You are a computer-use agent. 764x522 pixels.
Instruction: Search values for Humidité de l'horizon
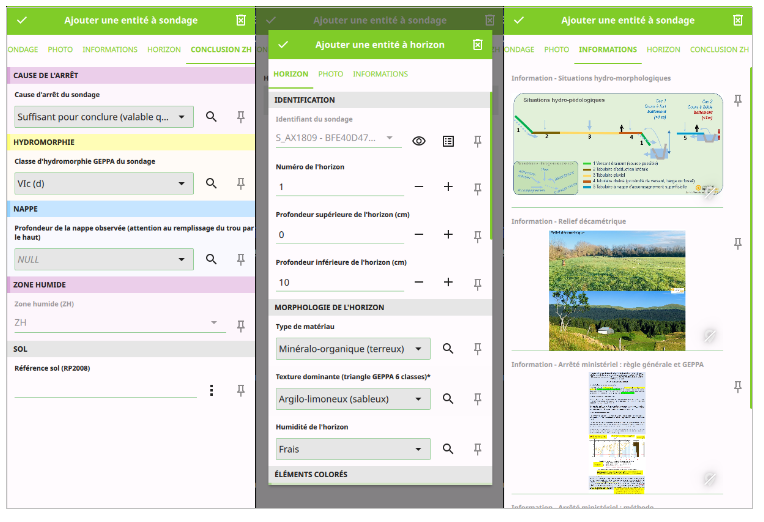pyautogui.click(x=448, y=450)
